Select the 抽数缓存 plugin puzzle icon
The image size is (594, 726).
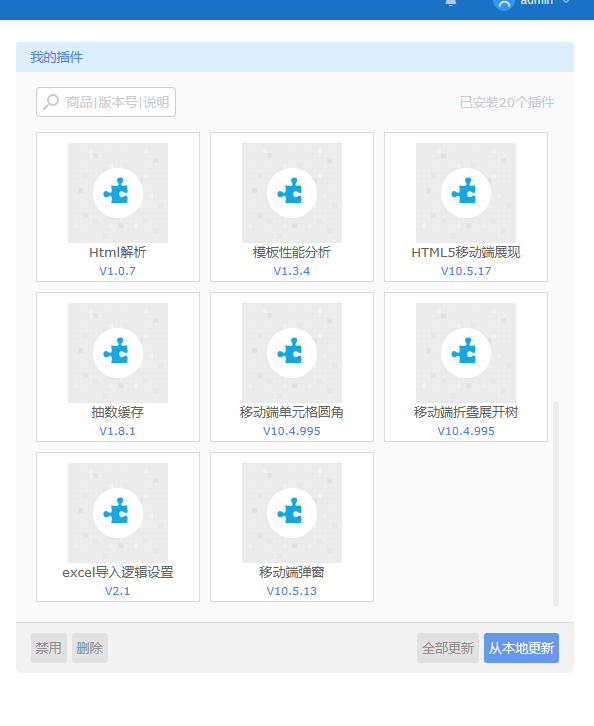point(118,353)
